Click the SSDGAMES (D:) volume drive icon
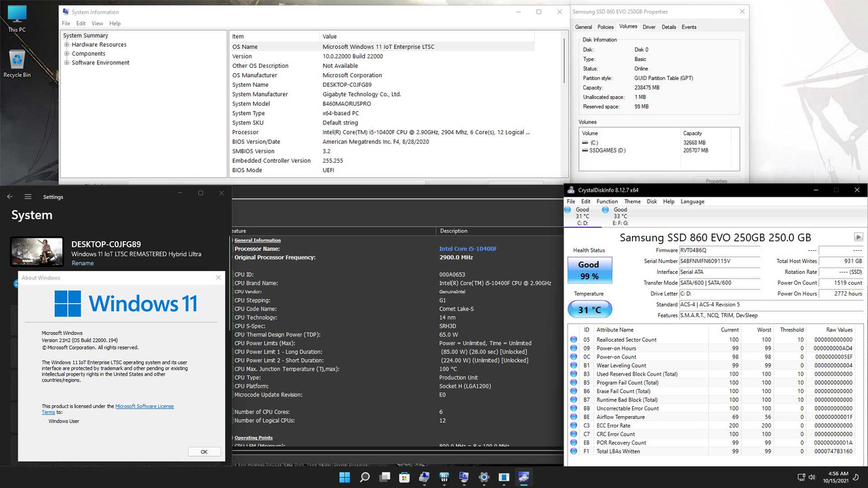The image size is (868, 488). (585, 150)
